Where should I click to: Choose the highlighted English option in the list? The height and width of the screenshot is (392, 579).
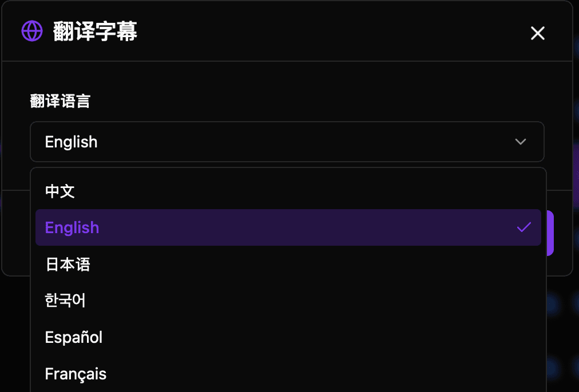(72, 227)
